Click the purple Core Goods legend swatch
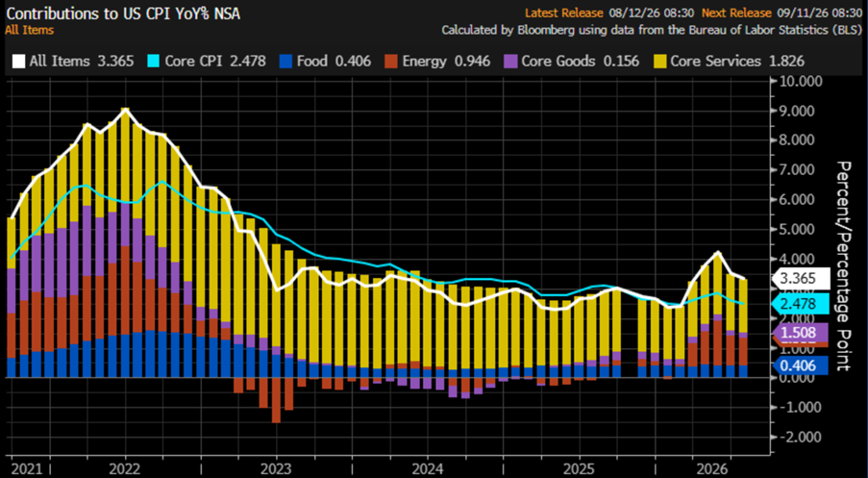This screenshot has height=478, width=868. click(x=509, y=61)
